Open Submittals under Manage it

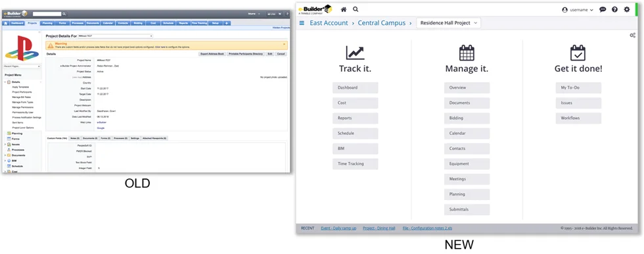(467, 209)
